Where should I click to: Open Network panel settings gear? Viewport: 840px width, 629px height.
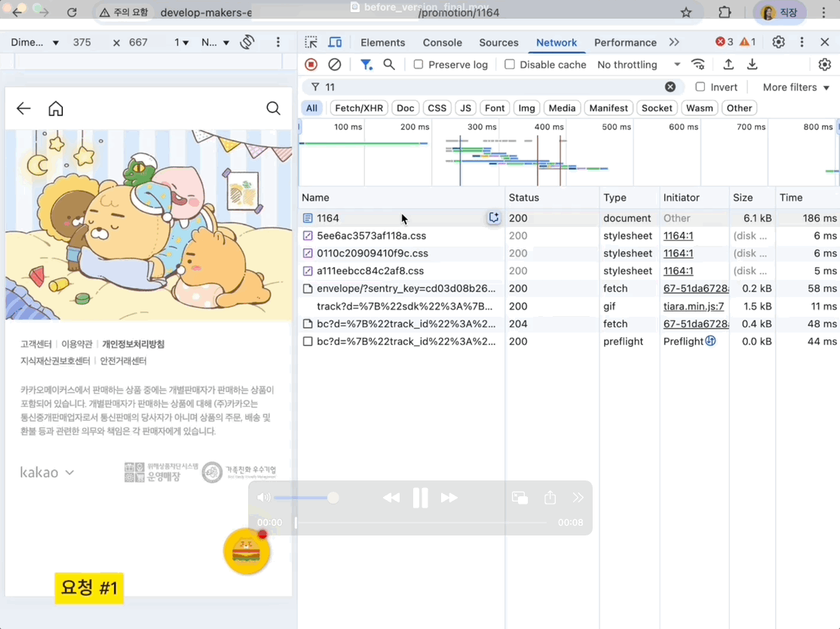pos(824,65)
